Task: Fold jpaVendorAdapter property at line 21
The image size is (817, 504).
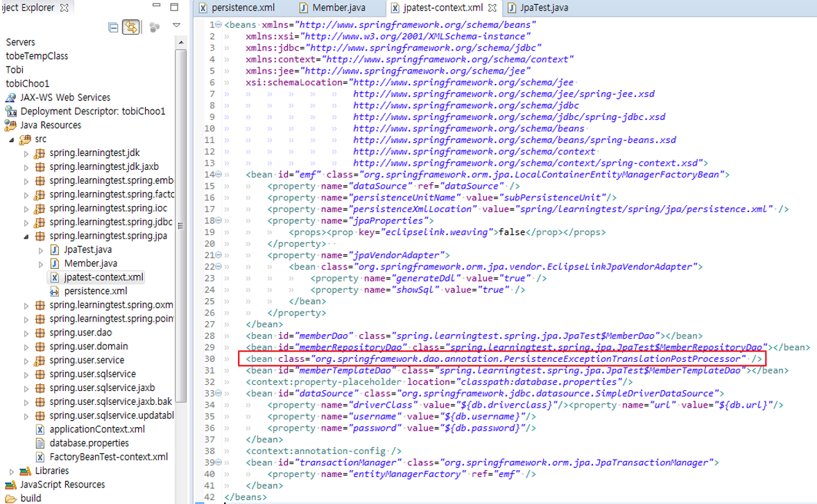Action: (218, 255)
